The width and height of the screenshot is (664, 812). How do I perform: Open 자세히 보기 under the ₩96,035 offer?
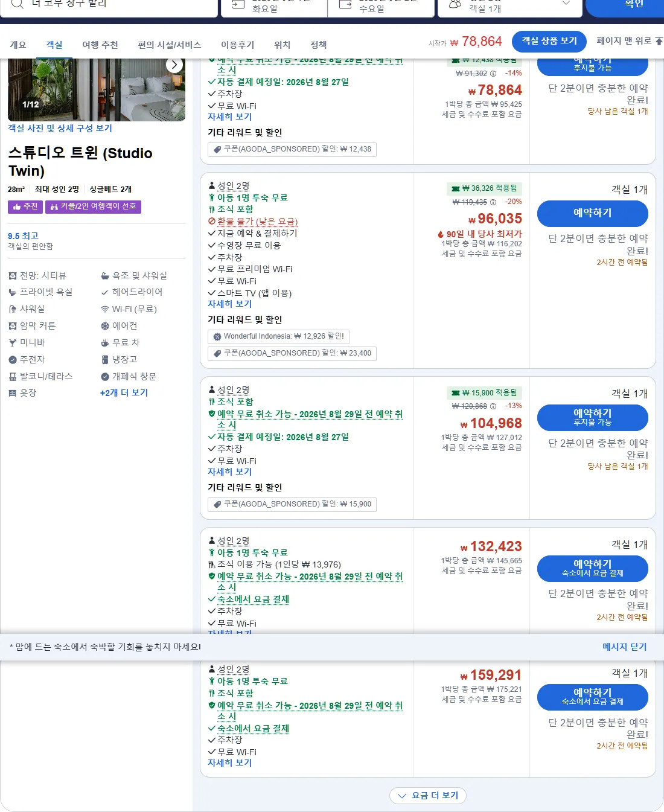tap(229, 304)
